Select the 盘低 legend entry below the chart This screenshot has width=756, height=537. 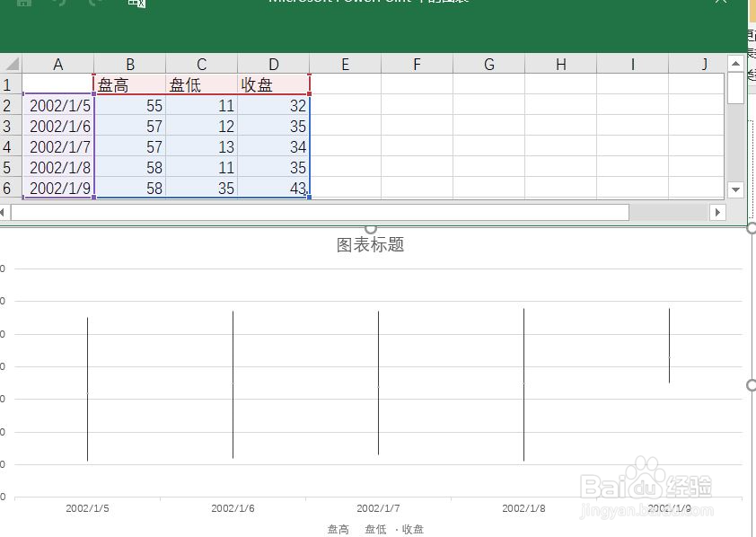pos(377,529)
